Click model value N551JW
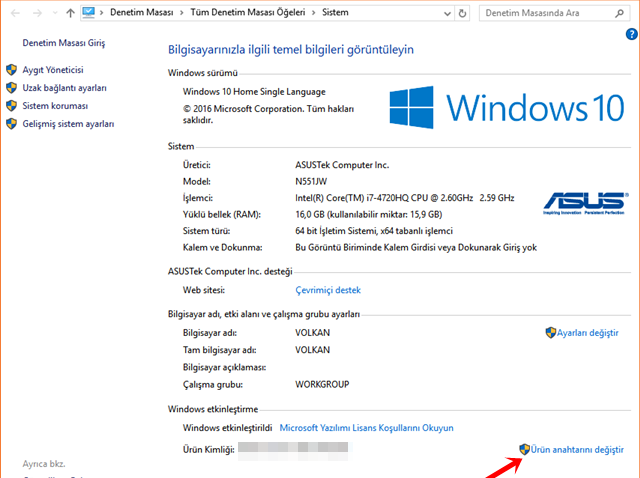 [311, 182]
